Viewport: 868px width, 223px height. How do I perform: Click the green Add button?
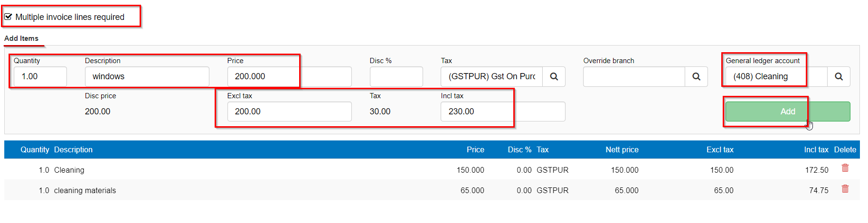point(788,111)
